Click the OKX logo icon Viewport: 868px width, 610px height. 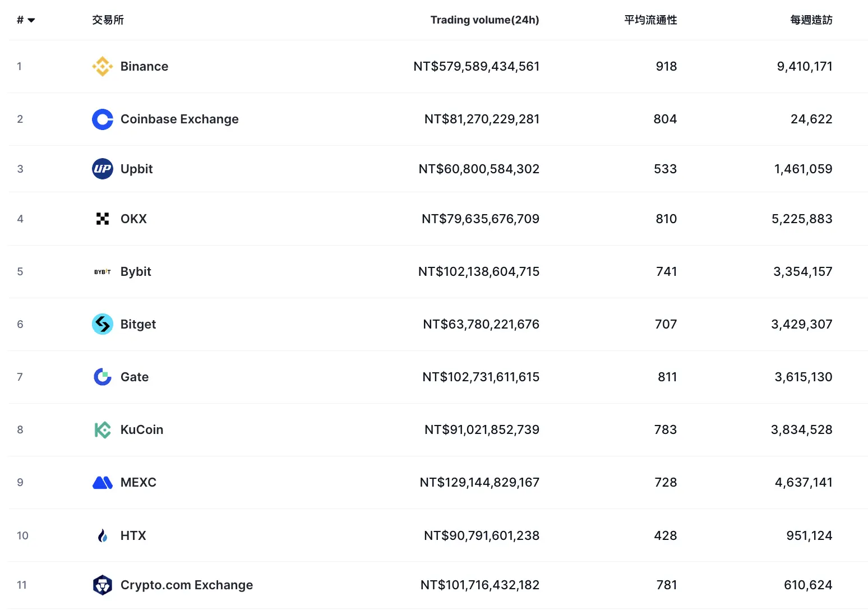[103, 219]
